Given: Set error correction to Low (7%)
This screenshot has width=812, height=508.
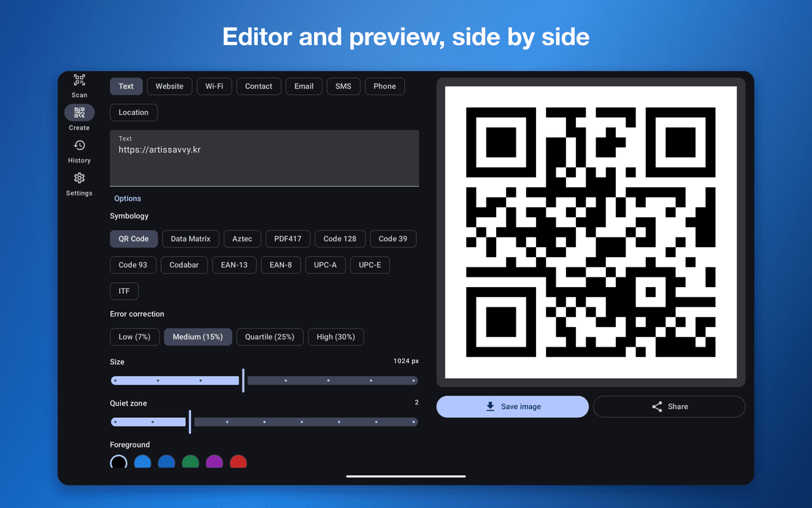Looking at the screenshot, I should coord(134,337).
